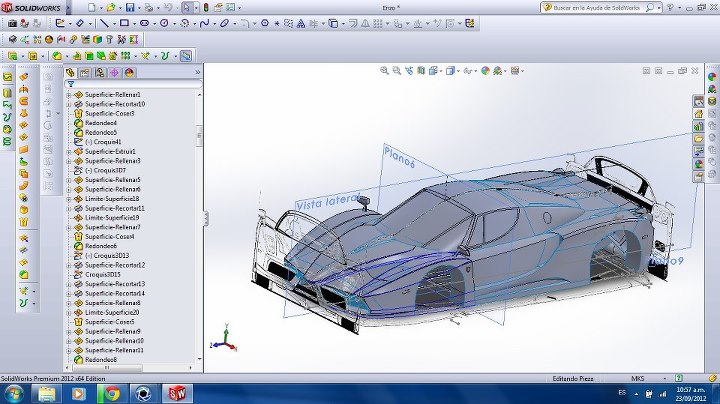The height and width of the screenshot is (404, 720).
Task: Click the SolidWorks taskbar icon
Action: [x=177, y=394]
